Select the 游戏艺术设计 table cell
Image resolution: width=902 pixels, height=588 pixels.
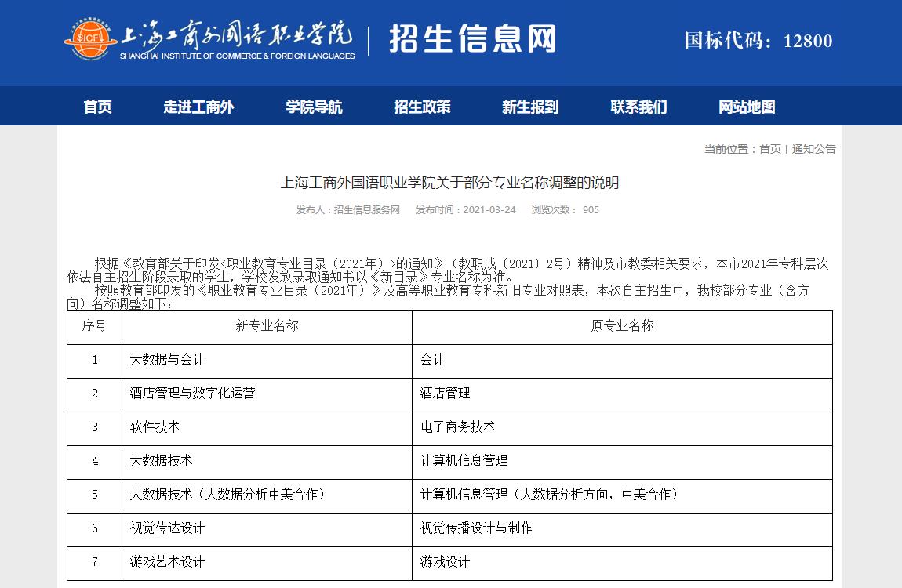pyautogui.click(x=267, y=564)
